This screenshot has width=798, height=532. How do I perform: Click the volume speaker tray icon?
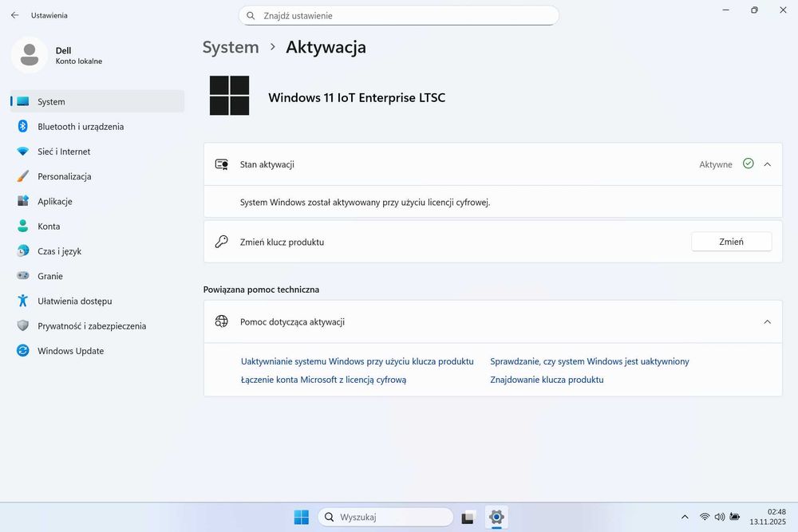720,517
